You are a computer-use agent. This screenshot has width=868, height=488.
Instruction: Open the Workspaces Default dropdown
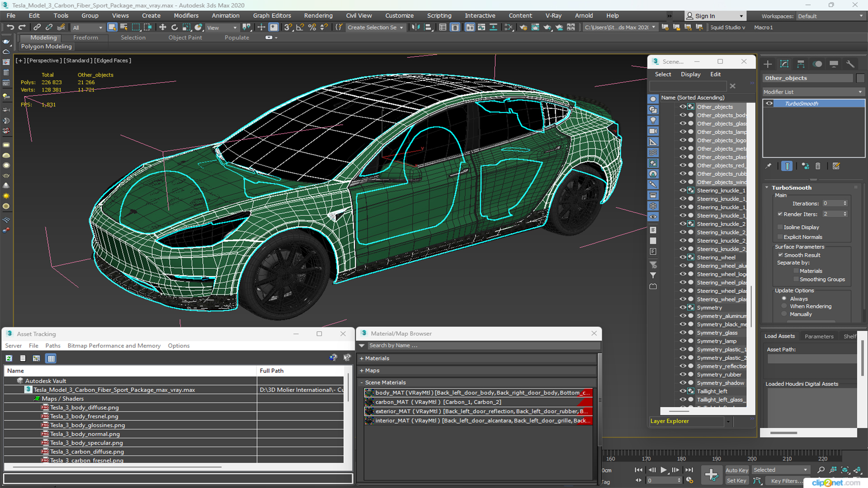(830, 16)
